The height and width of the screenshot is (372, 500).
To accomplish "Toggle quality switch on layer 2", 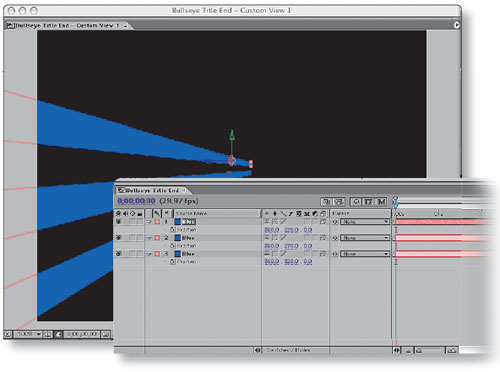I will point(283,238).
